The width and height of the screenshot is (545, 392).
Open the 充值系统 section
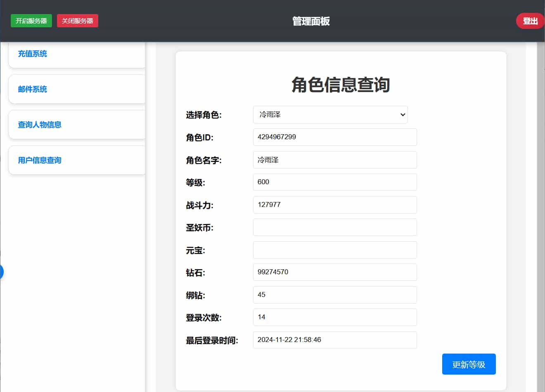tap(33, 54)
